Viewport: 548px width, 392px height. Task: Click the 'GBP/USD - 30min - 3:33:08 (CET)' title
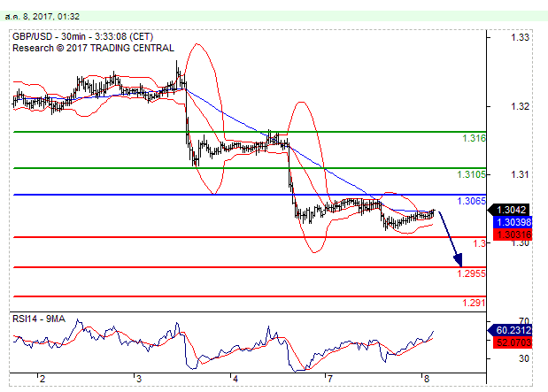point(83,36)
